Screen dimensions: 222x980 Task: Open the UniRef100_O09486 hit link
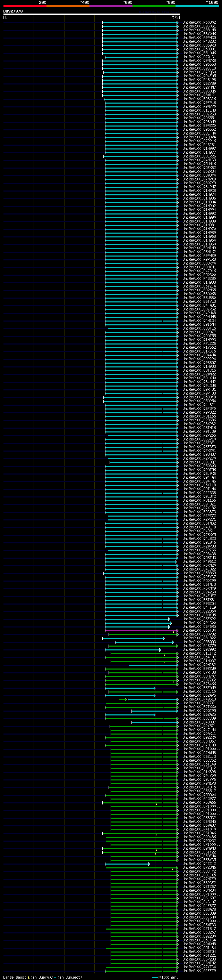point(199,837)
